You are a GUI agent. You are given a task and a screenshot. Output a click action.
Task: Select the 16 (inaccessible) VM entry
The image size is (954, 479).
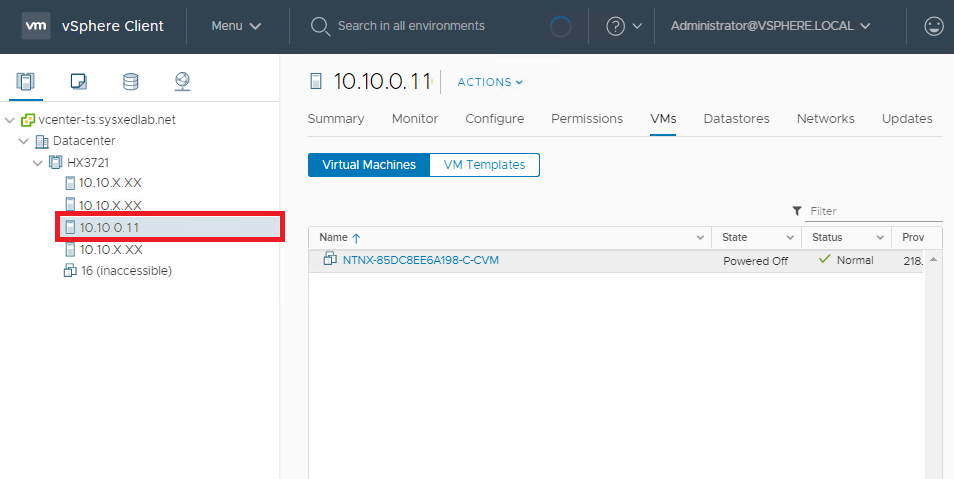pyautogui.click(x=127, y=270)
